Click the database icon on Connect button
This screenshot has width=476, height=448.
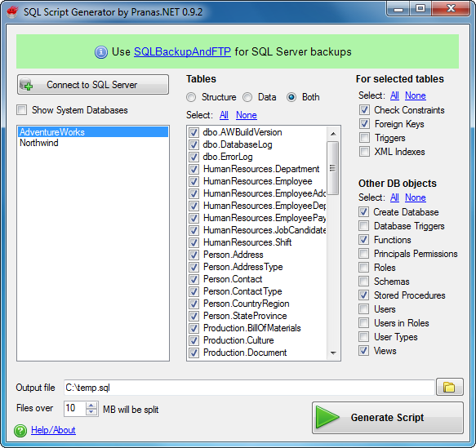click(26, 85)
